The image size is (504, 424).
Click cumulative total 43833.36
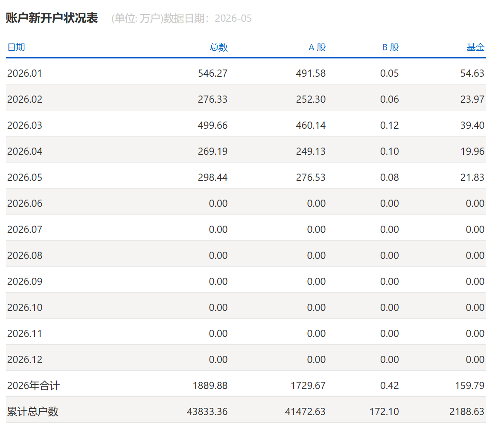tap(207, 412)
